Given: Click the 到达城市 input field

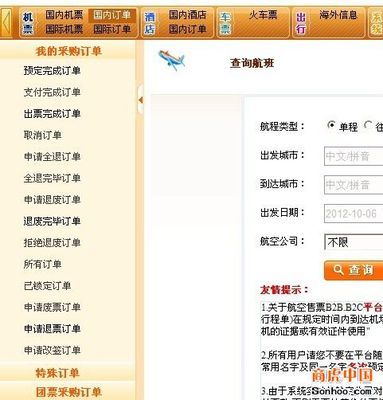Looking at the screenshot, I should (353, 185).
